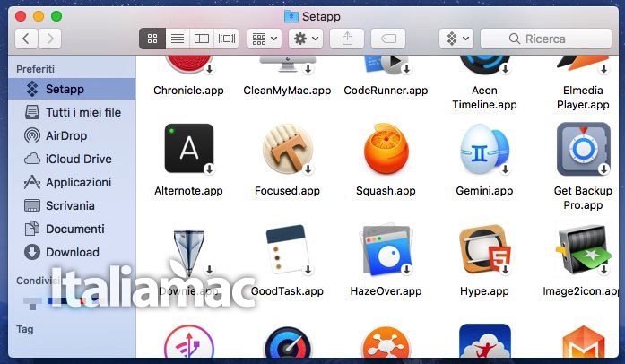
Task: Open the gear action menu
Action: pos(306,39)
